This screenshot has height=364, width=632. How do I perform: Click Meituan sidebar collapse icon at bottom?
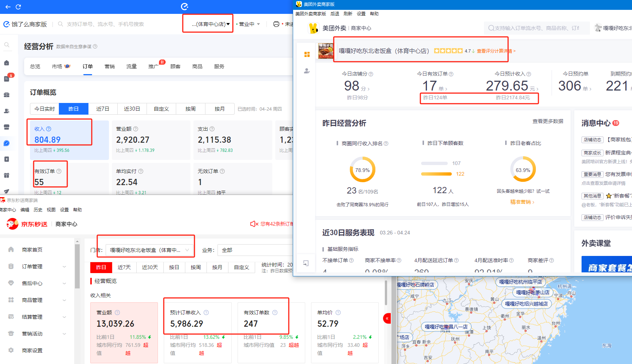[306, 263]
